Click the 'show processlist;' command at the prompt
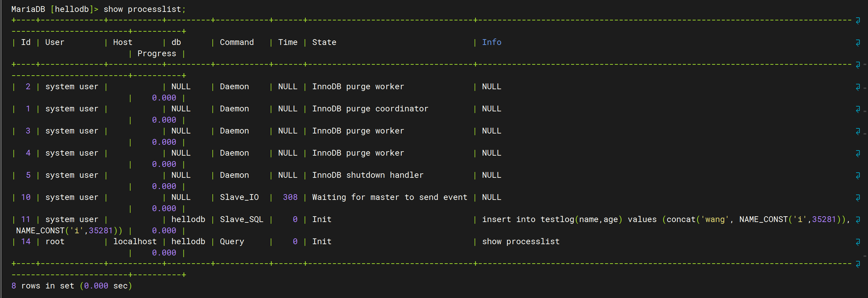 (145, 9)
